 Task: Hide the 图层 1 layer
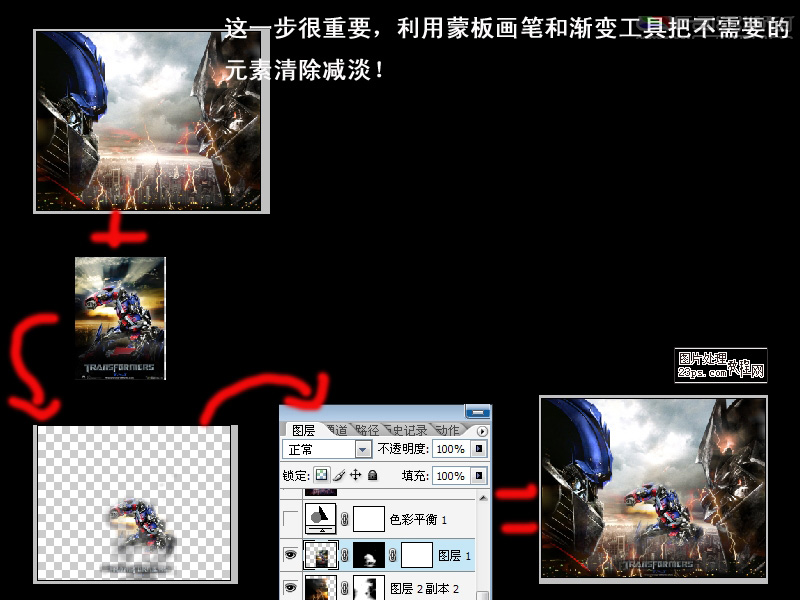point(291,555)
